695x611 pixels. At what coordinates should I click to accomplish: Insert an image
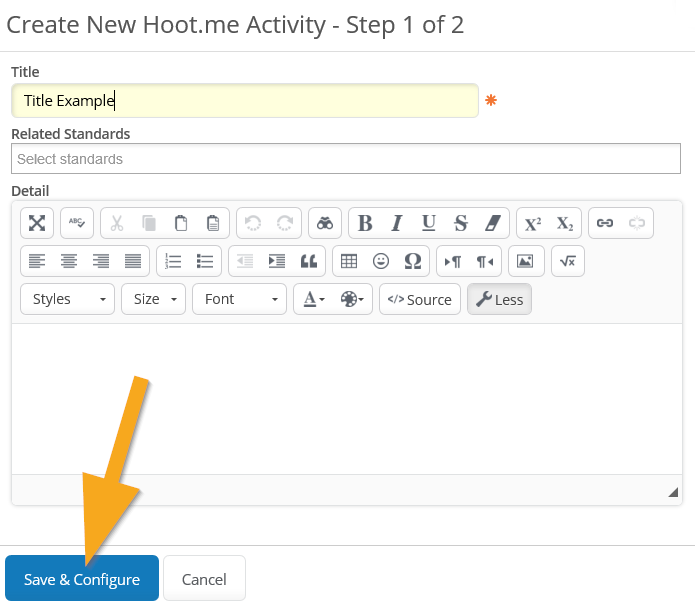click(x=525, y=261)
